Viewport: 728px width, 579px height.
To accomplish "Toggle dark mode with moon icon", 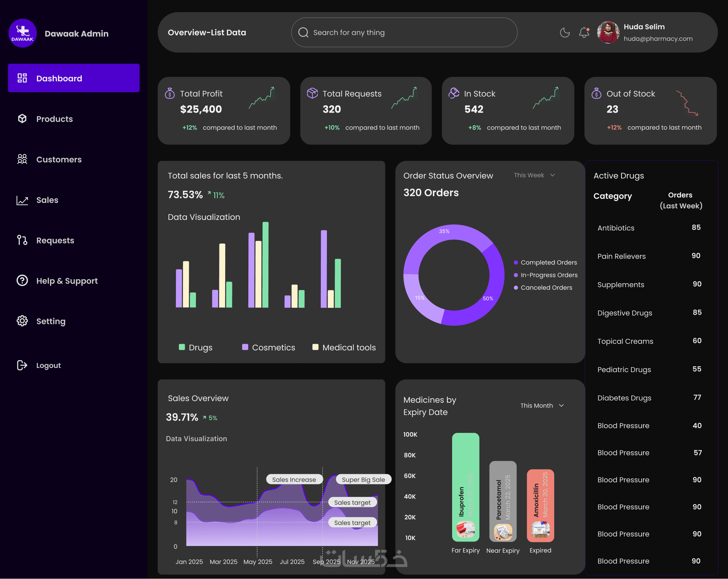I will click(565, 33).
